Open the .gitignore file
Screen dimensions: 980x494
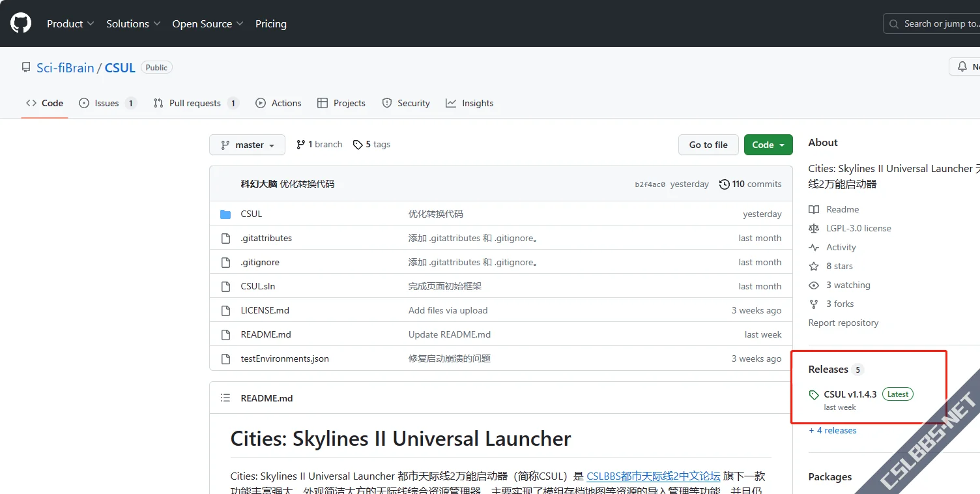click(260, 262)
